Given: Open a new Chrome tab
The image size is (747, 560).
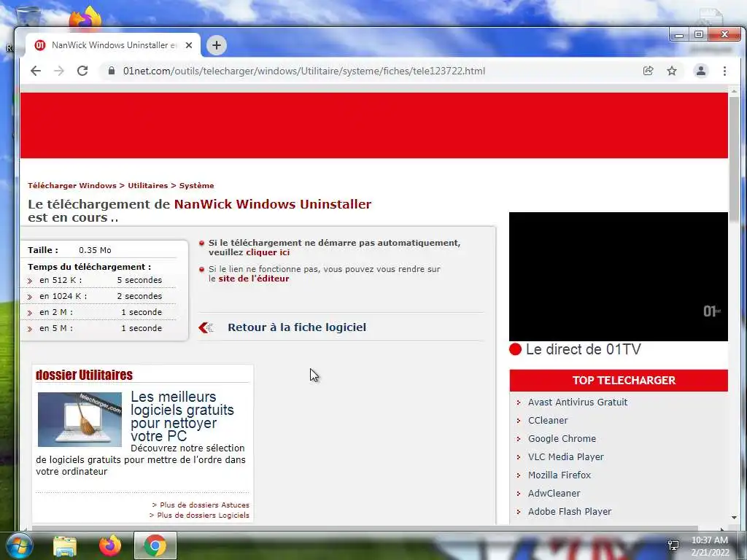Looking at the screenshot, I should [216, 45].
